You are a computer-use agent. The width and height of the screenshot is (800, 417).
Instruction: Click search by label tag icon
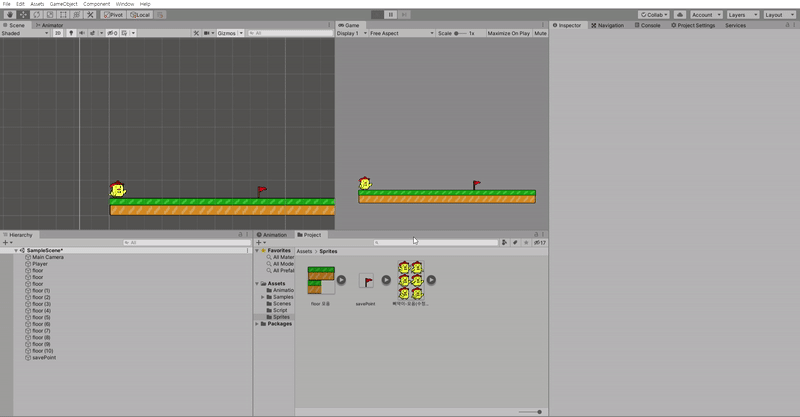(x=515, y=243)
